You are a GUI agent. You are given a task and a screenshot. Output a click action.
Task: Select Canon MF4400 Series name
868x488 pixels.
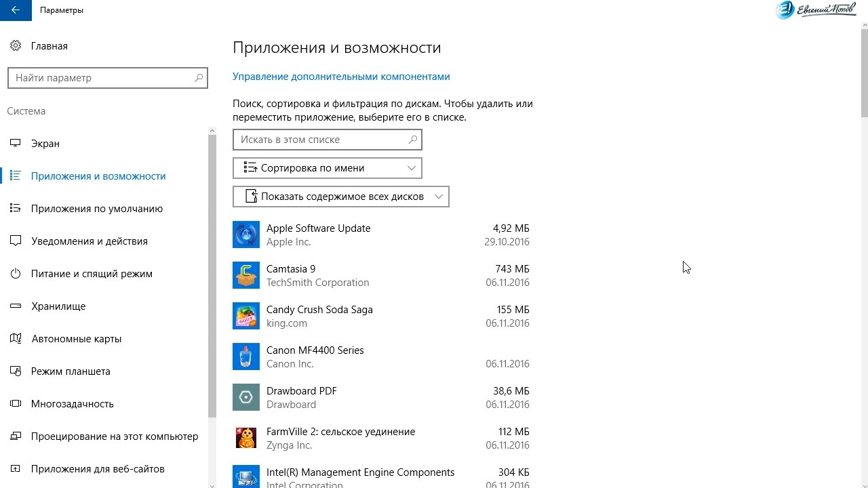(x=315, y=350)
